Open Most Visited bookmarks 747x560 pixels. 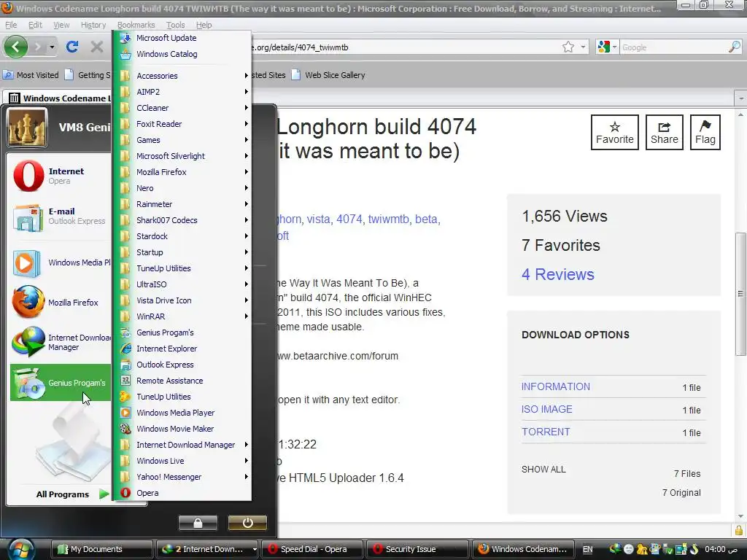tap(31, 75)
